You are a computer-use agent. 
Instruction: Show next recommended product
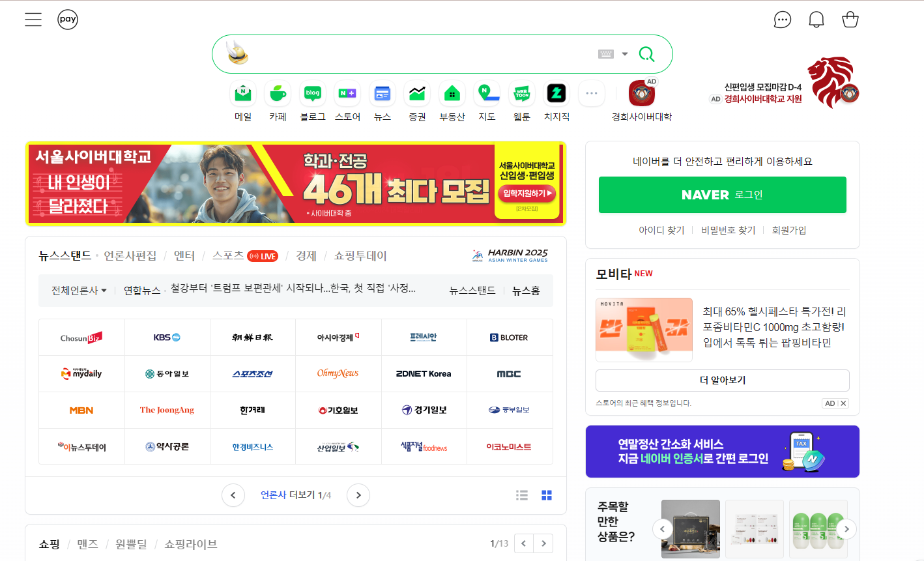pos(846,528)
